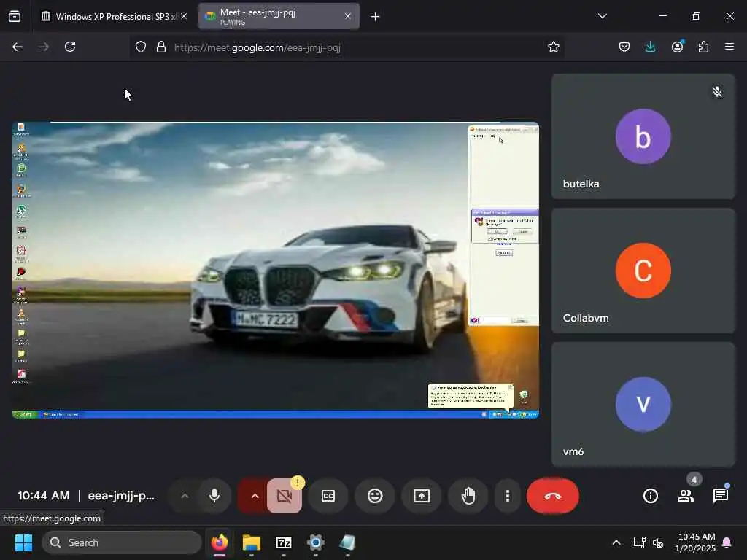Leave the call with the red hang-up button
Image resolution: width=747 pixels, height=560 pixels.
point(553,496)
